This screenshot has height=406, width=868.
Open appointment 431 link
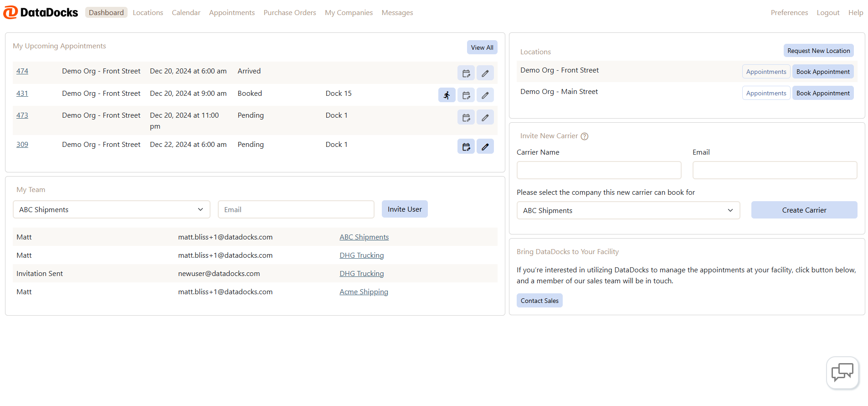[22, 94]
